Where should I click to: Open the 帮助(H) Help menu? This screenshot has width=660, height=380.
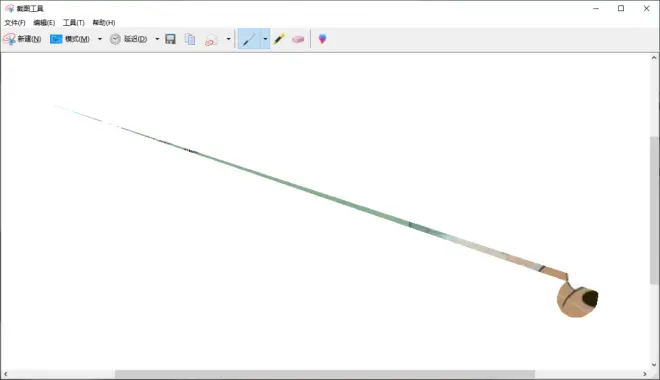[104, 23]
